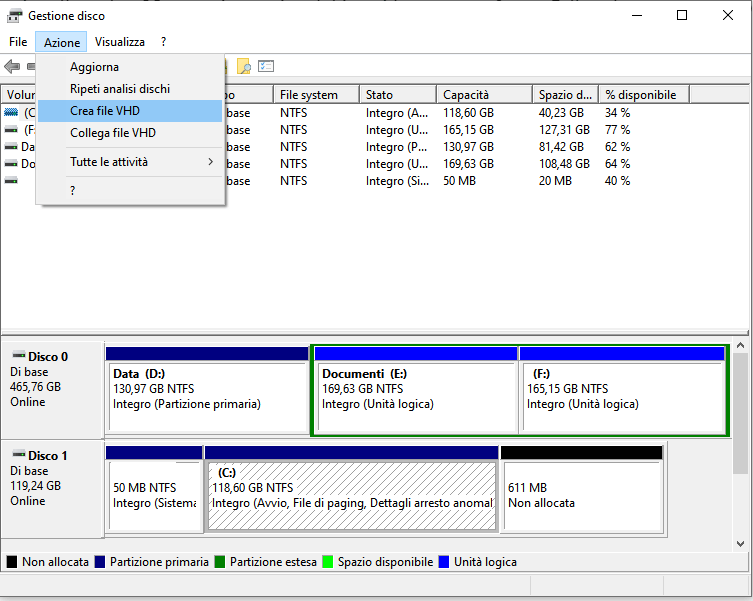Image resolution: width=753 pixels, height=601 pixels.
Task: Click the 165,15 GB capacity cell
Action: [468, 130]
